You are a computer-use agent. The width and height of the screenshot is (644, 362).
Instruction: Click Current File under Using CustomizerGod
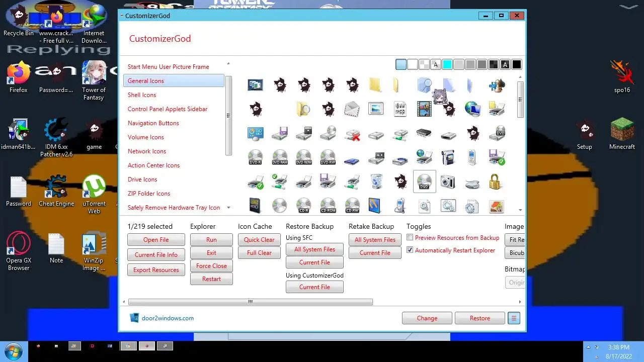(x=314, y=287)
